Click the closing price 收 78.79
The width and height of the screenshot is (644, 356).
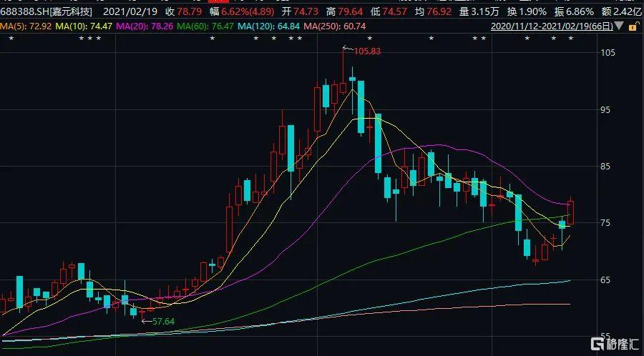[185, 11]
